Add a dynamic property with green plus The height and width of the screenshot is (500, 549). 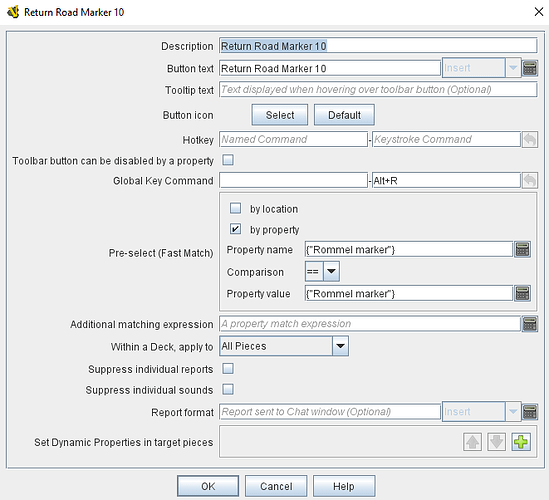coord(521,442)
